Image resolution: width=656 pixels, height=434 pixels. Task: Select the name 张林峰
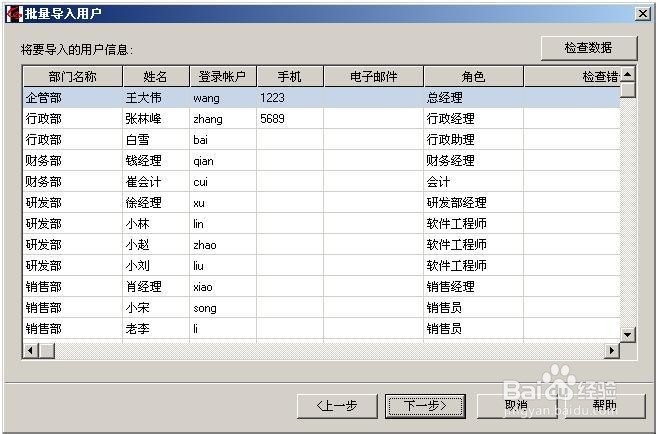tap(144, 119)
